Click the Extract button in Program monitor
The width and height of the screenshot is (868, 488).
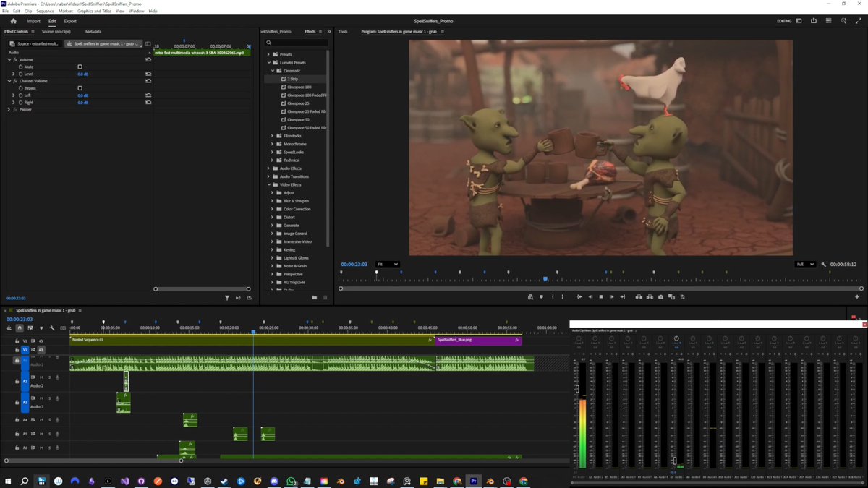[x=650, y=296]
